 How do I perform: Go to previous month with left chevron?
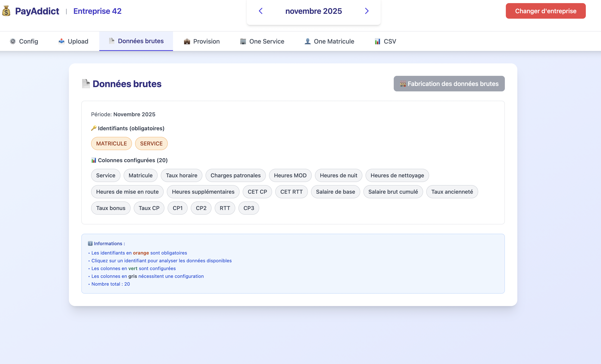point(260,11)
